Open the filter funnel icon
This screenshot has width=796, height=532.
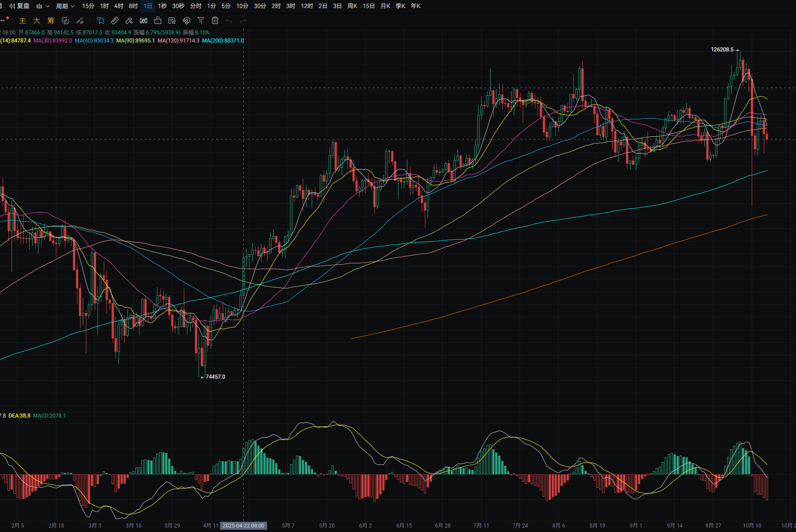[201, 21]
